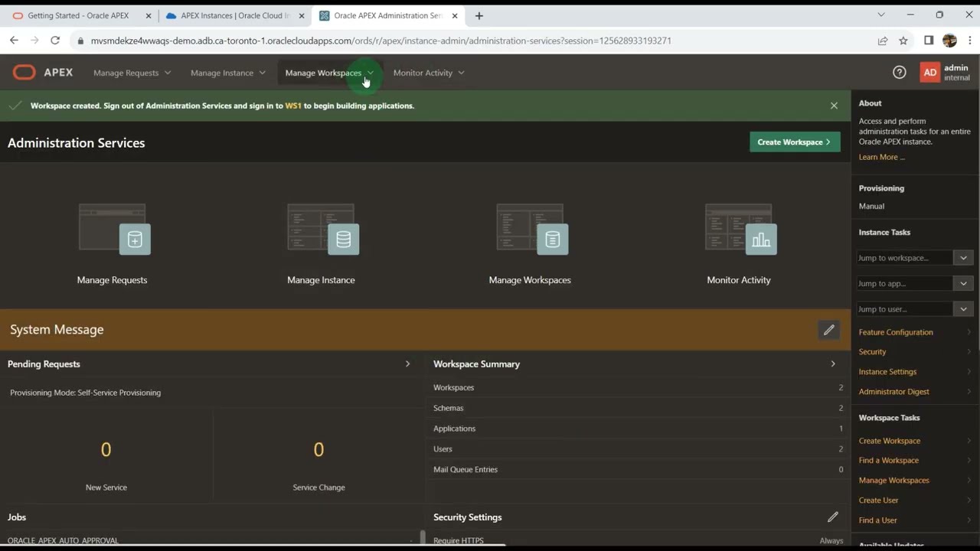View site information lock icon
The height and width of the screenshot is (551, 980).
(81, 41)
